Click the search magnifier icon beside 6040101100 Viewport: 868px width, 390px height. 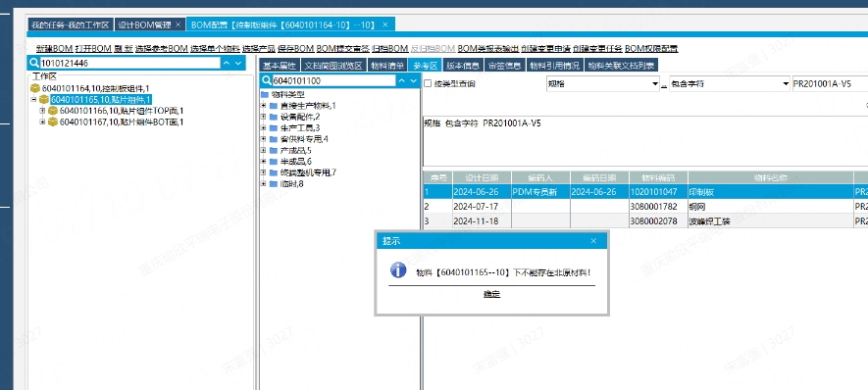(x=268, y=80)
